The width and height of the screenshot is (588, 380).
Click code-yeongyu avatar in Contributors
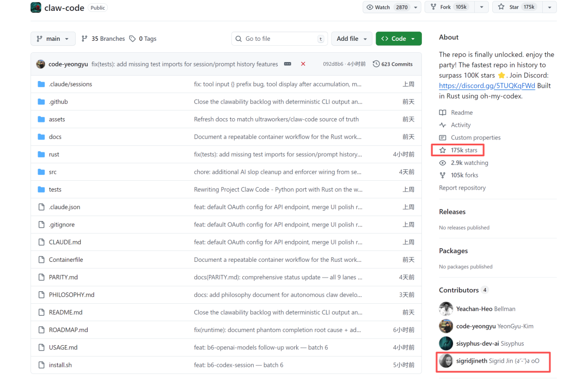[x=446, y=326]
